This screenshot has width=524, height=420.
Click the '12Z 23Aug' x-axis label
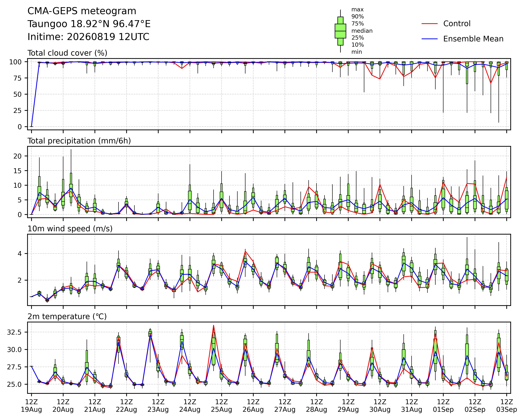pyautogui.click(x=158, y=406)
